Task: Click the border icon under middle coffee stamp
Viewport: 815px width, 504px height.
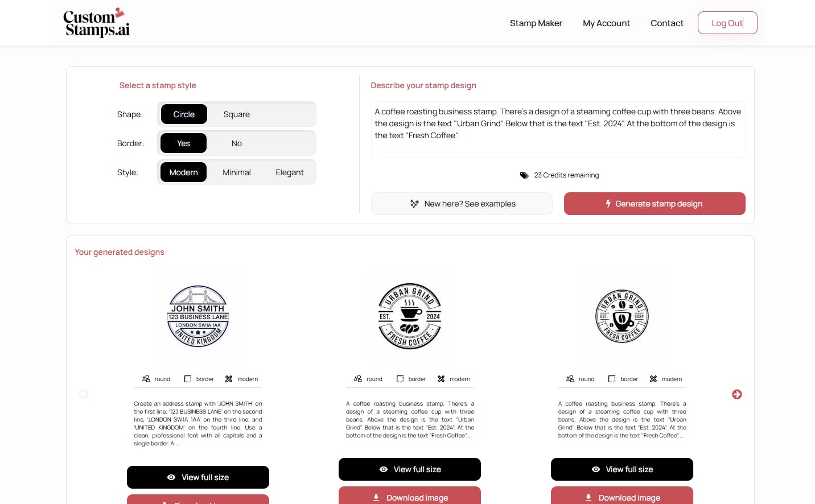Action: [400, 379]
